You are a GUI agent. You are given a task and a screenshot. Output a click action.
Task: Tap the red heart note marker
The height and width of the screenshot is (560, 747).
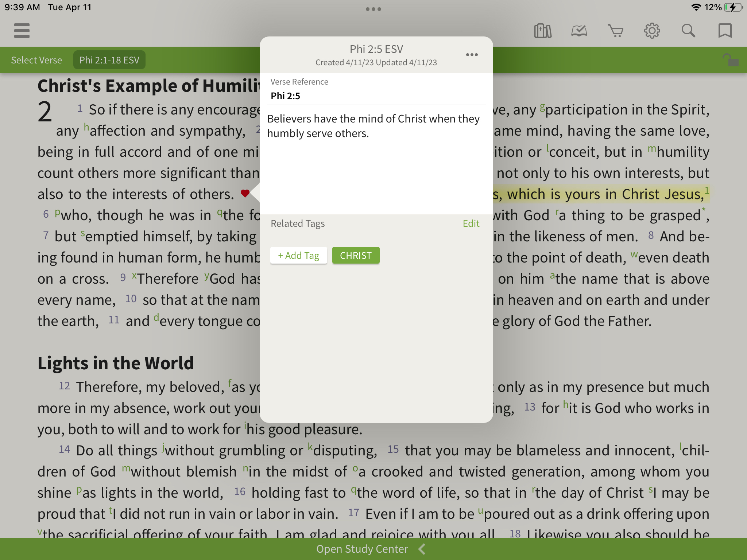[245, 193]
